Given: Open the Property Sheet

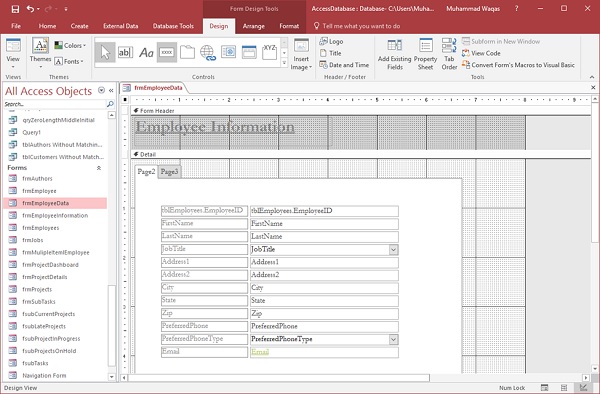Looking at the screenshot, I should pyautogui.click(x=425, y=55).
